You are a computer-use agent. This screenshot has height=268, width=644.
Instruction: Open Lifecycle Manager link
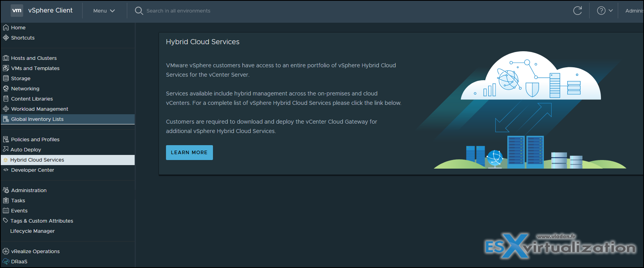(x=32, y=231)
